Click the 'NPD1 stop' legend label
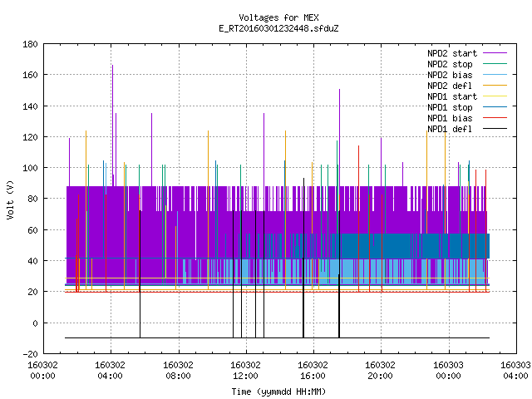 tap(450, 107)
